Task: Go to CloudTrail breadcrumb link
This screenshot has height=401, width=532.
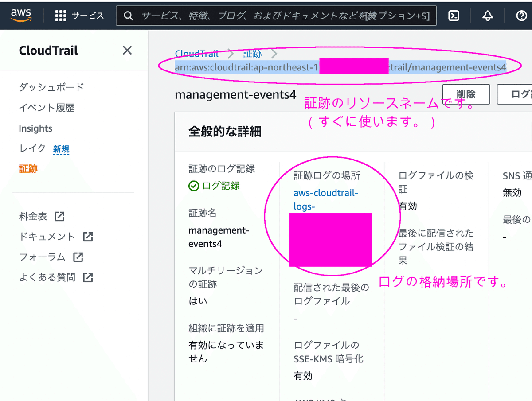Action: (x=197, y=54)
